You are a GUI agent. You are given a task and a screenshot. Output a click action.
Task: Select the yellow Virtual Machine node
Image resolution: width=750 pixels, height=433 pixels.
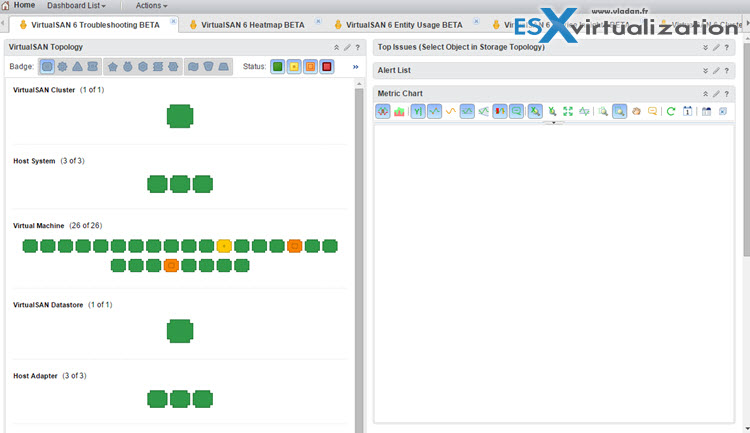click(224, 246)
